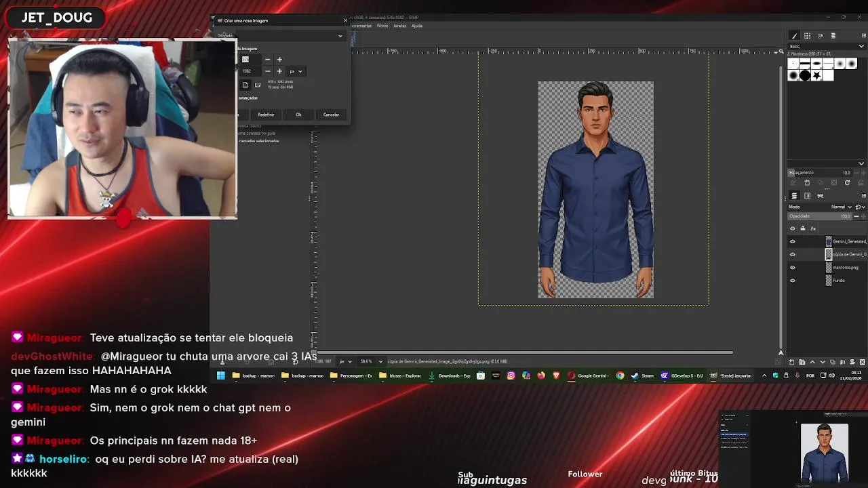Show hidden system tray icons chevron
Screen dimensions: 868x488
[x=764, y=375]
